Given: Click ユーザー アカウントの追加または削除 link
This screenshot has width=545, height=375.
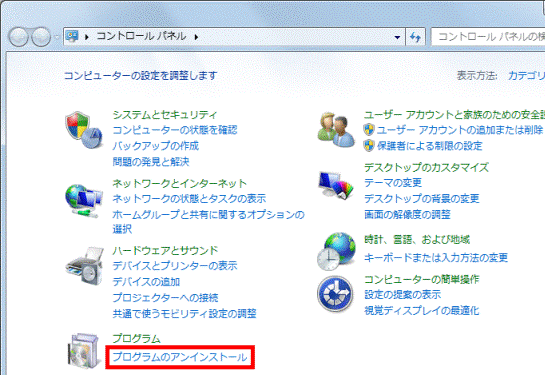Looking at the screenshot, I should coord(460,130).
